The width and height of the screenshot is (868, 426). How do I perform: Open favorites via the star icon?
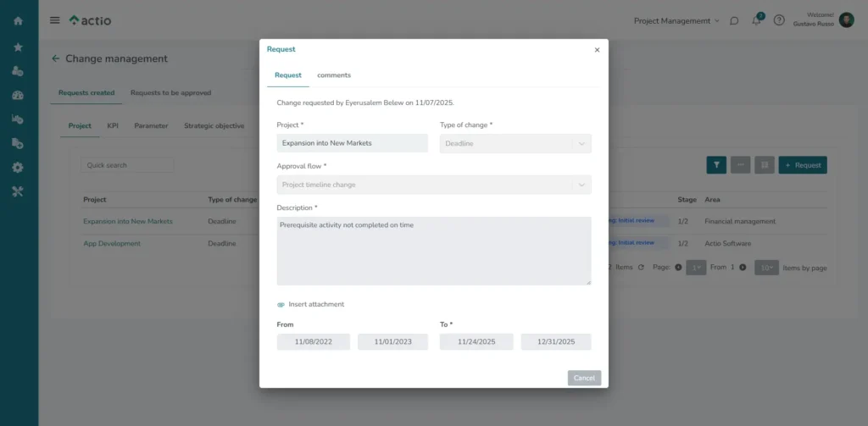(18, 47)
